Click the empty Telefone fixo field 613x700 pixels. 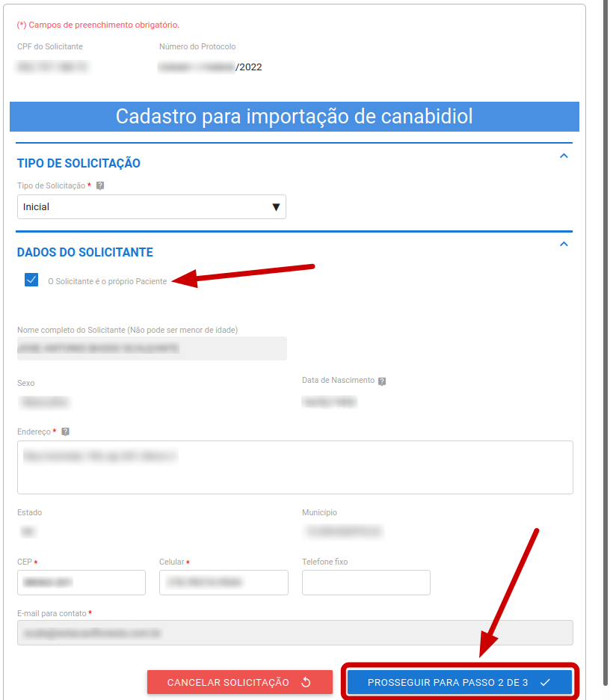tap(366, 582)
